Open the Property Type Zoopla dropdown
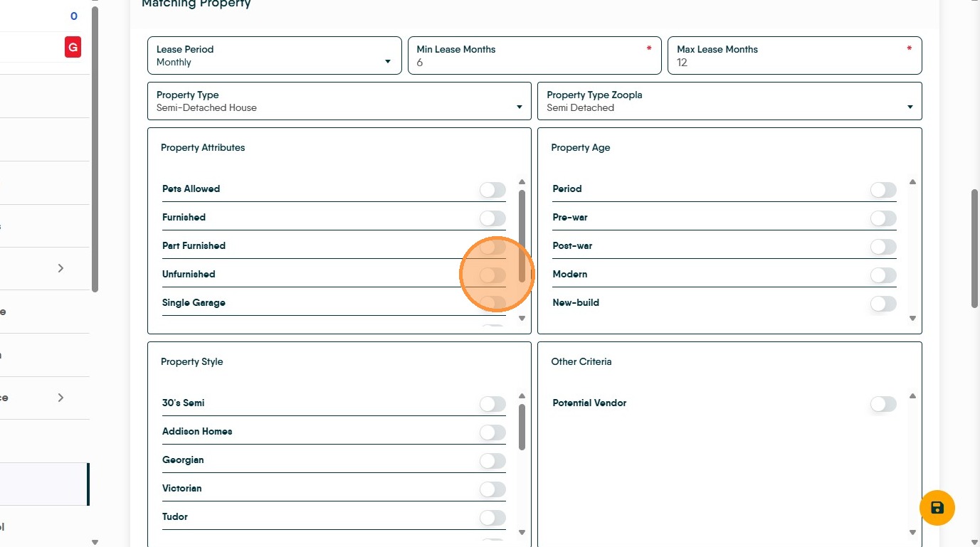Viewport: 980px width, 547px height. coord(729,101)
